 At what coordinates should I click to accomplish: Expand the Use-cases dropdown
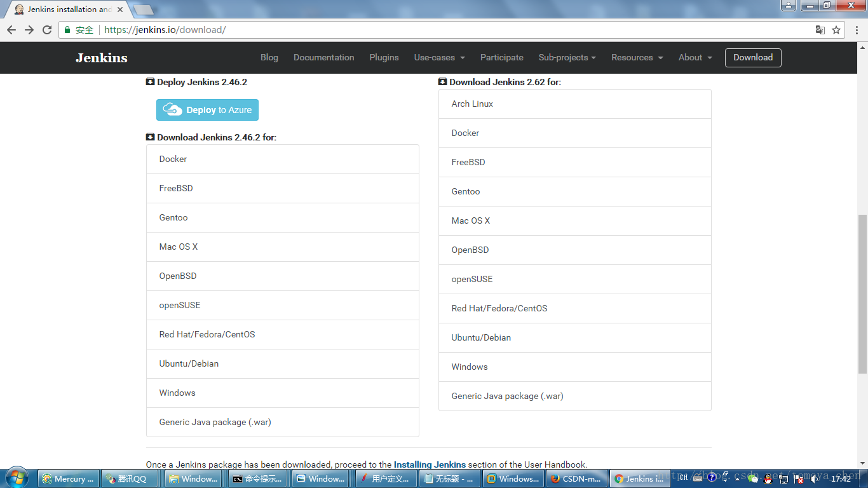[x=440, y=57]
